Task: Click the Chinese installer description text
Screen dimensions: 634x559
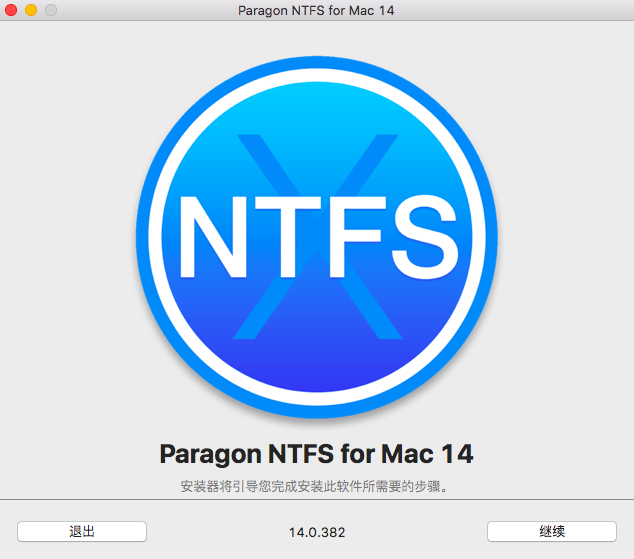Action: [317, 487]
